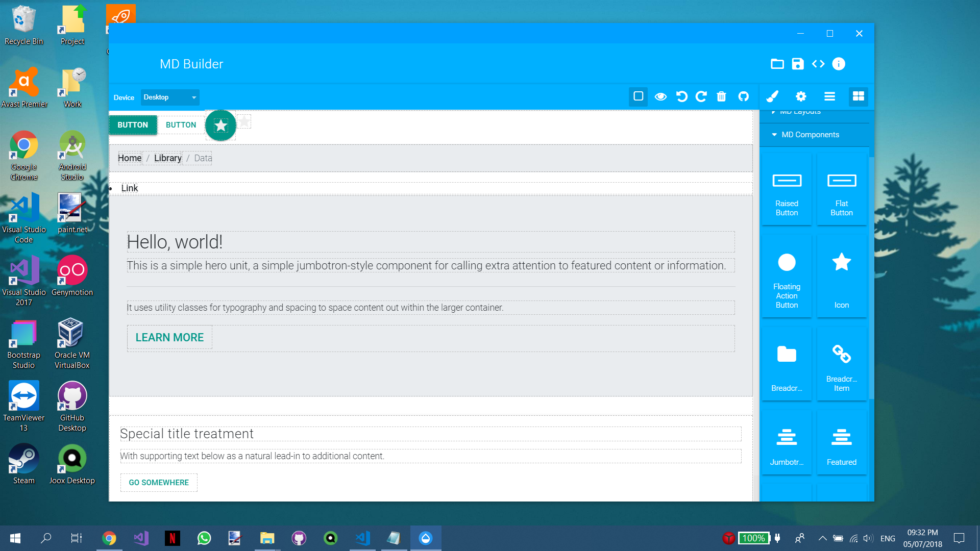The image size is (980, 551).
Task: Click the trash delete icon
Action: [721, 96]
